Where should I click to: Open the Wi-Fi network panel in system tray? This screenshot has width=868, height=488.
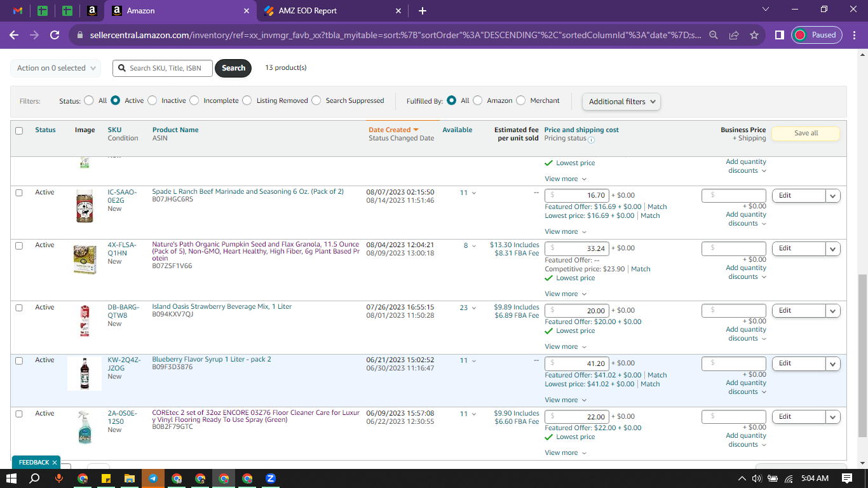point(789,478)
